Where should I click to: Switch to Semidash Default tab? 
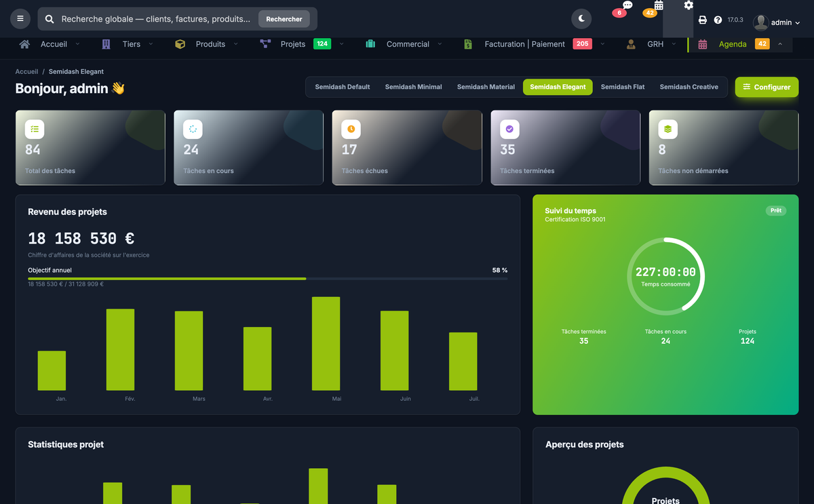(x=343, y=87)
